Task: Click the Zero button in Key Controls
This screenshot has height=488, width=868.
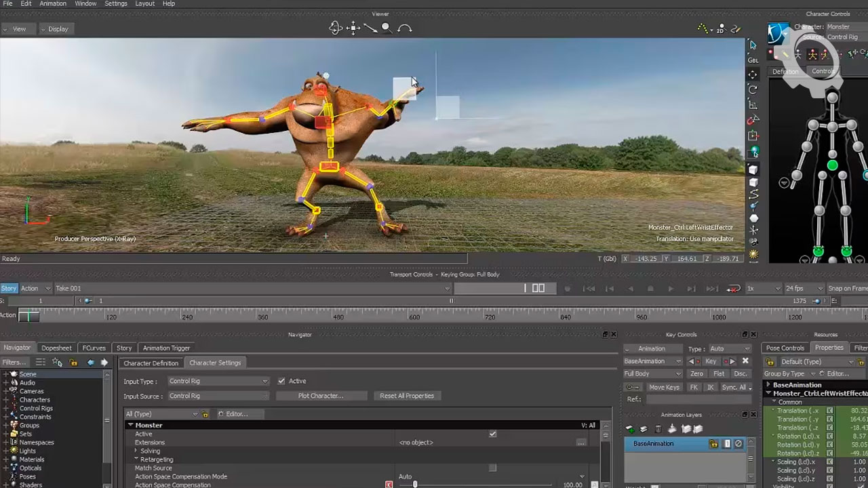Action: (x=696, y=373)
